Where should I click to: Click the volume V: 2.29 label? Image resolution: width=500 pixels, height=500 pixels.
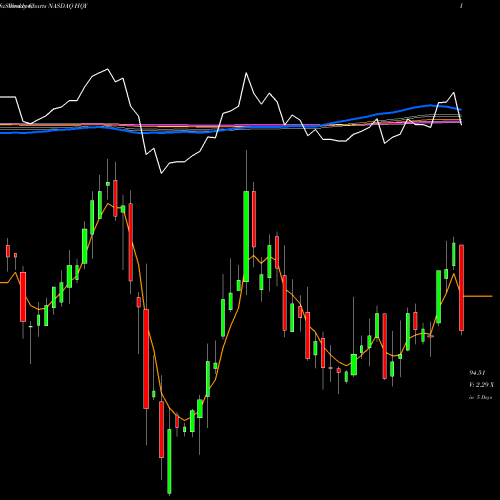[481, 385]
